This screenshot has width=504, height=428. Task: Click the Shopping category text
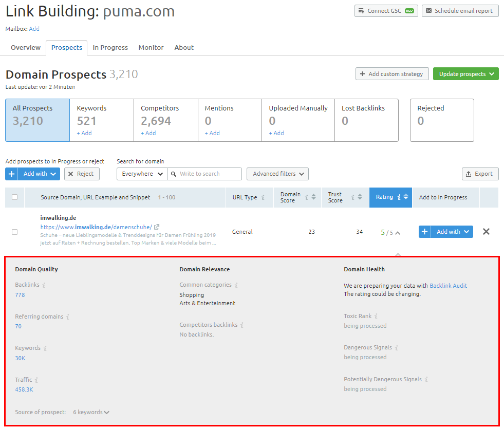(192, 295)
